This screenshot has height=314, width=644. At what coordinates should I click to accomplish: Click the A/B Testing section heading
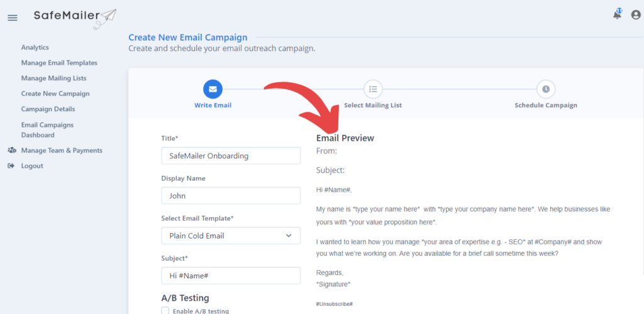[186, 298]
